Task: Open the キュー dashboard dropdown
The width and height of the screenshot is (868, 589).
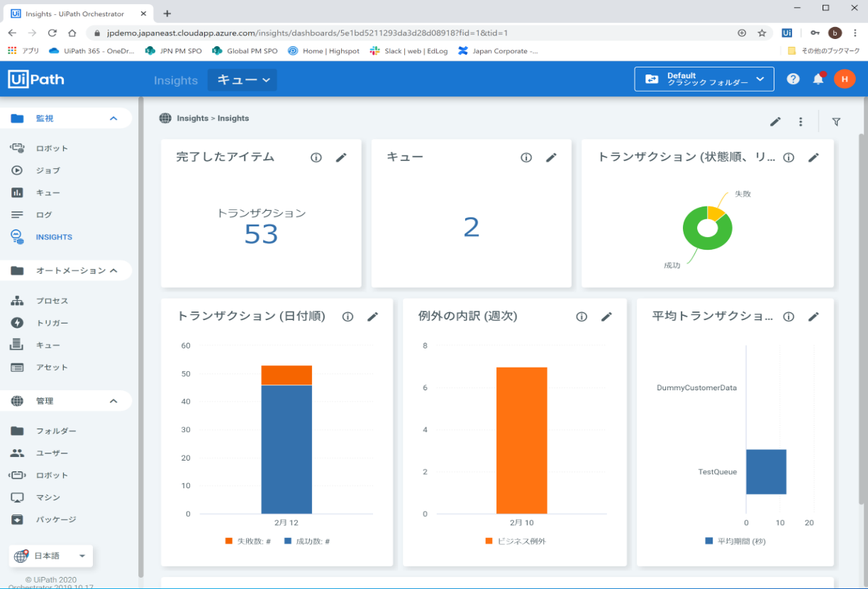Action: [x=243, y=80]
